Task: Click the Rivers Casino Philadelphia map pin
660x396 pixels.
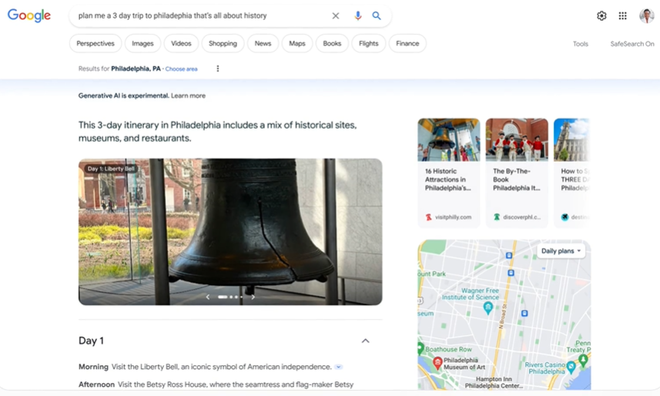Action: (x=571, y=367)
